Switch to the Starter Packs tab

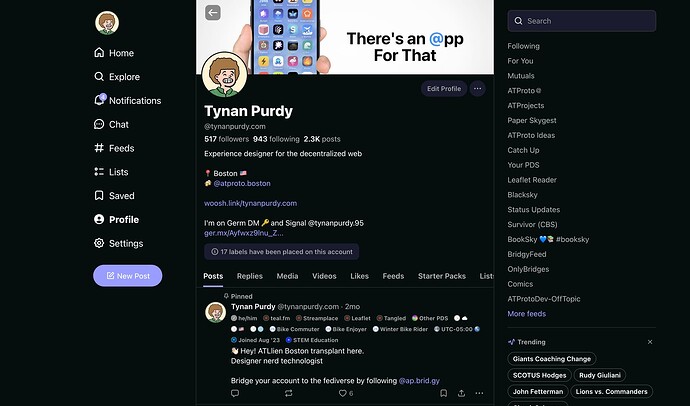click(442, 276)
